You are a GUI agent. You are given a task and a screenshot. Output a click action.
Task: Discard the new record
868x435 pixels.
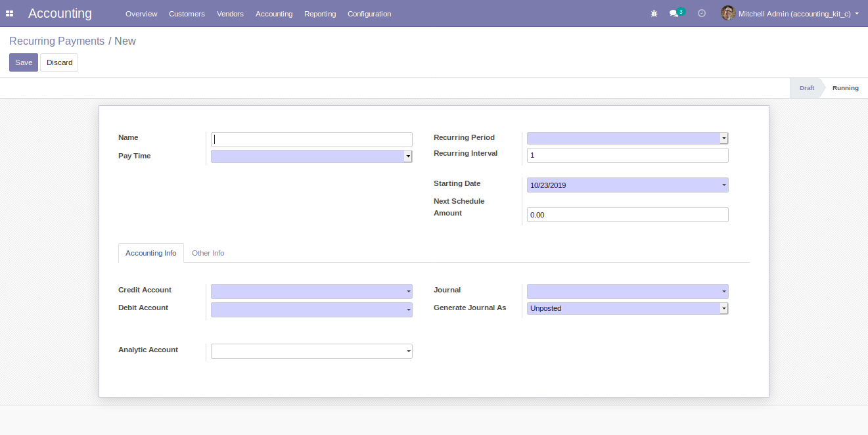point(59,62)
